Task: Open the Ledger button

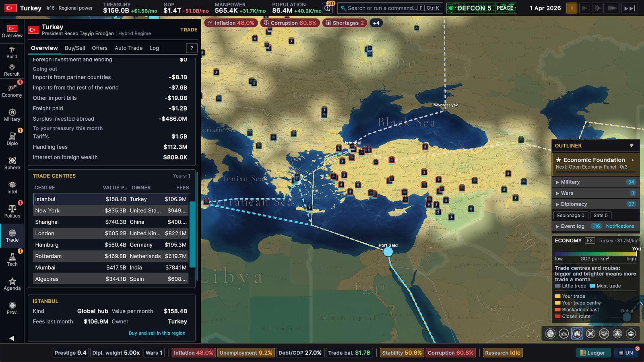Action: 593,353
